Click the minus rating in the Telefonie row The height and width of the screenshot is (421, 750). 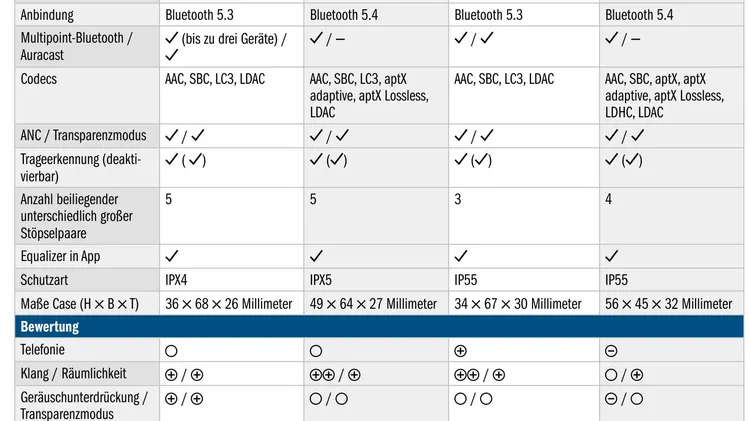611,351
